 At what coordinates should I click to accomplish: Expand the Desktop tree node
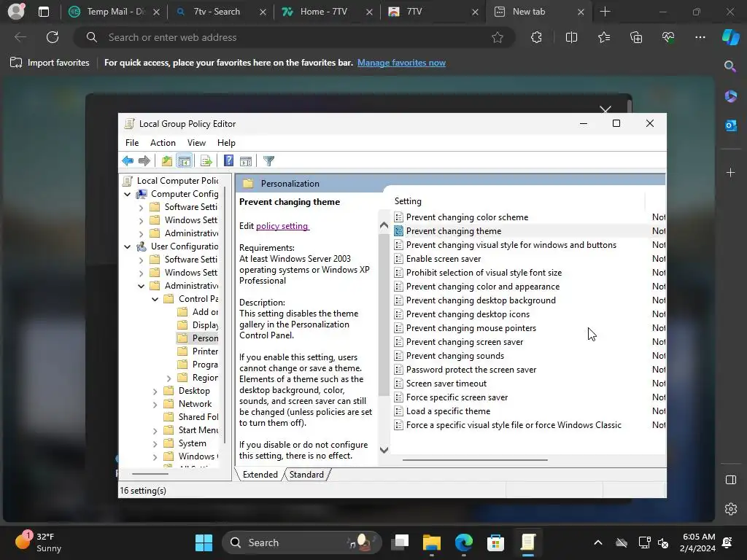155,392
